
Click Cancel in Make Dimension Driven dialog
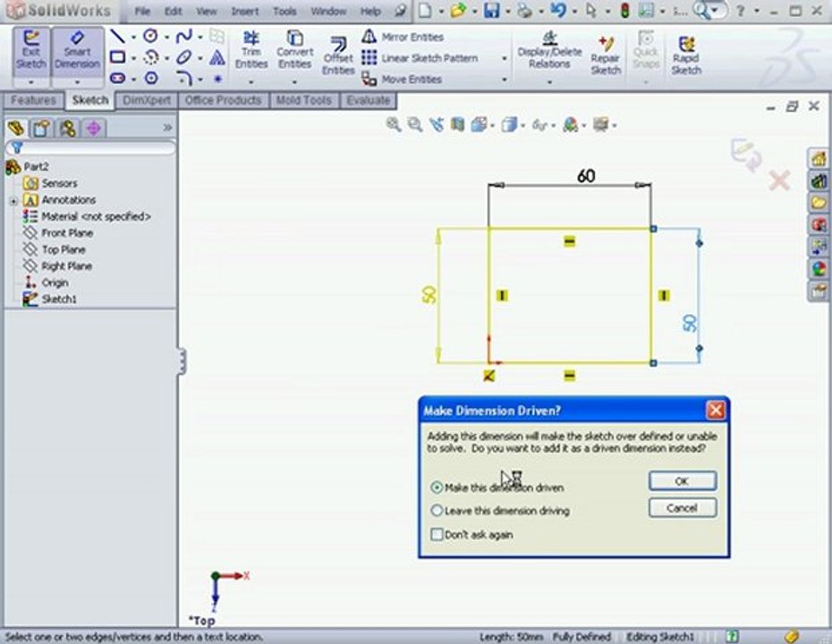coord(683,508)
